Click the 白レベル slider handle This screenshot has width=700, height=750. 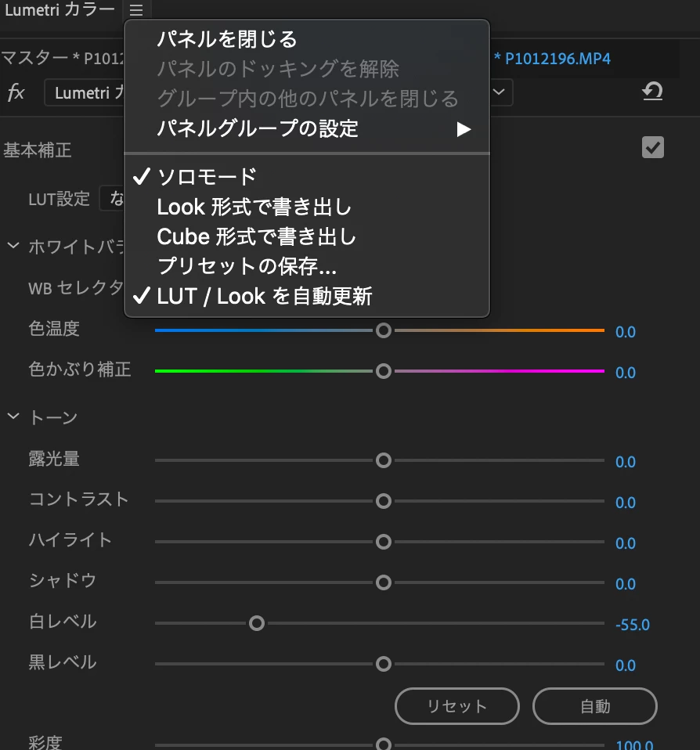pos(257,623)
